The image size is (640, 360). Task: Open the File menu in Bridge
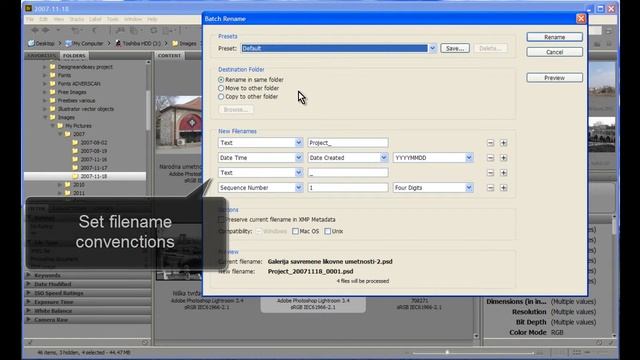(30, 19)
